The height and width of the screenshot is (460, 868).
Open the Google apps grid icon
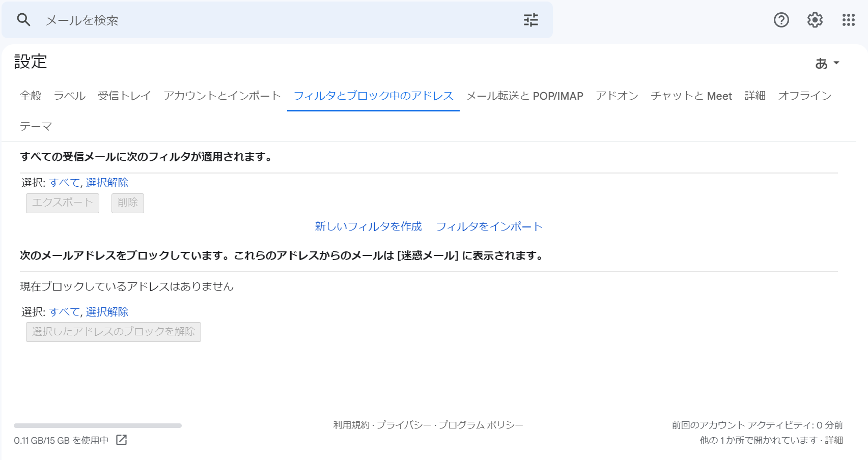pos(848,20)
